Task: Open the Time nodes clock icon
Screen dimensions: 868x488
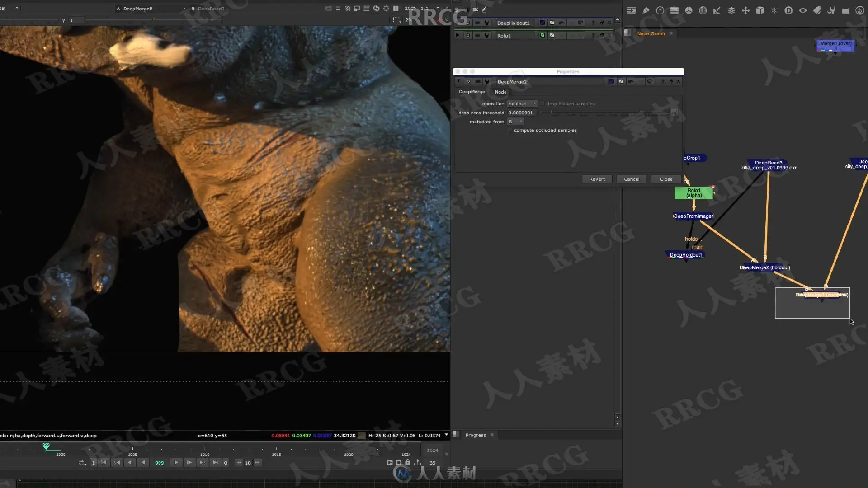Action: pos(660,10)
